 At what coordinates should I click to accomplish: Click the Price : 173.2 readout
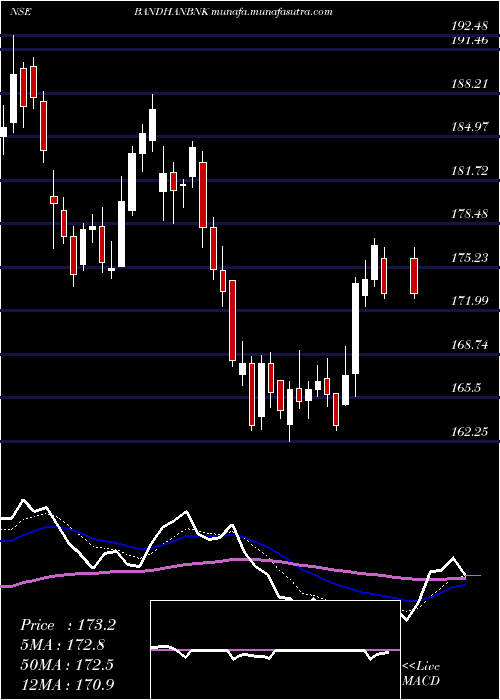[x=68, y=625]
